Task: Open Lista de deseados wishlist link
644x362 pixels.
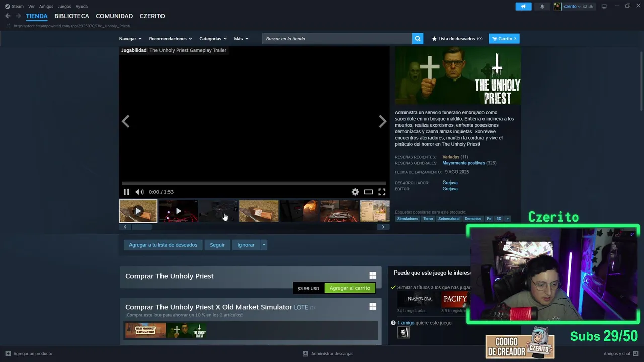Action: (457, 39)
